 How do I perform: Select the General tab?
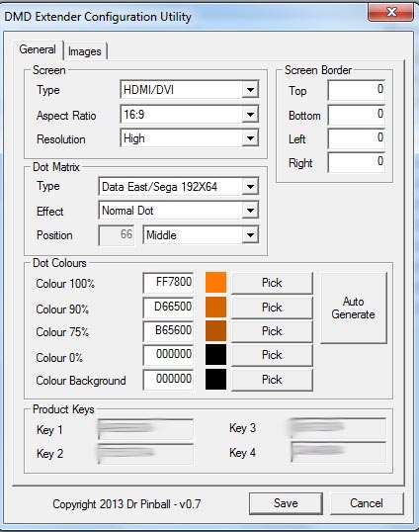click(38, 49)
